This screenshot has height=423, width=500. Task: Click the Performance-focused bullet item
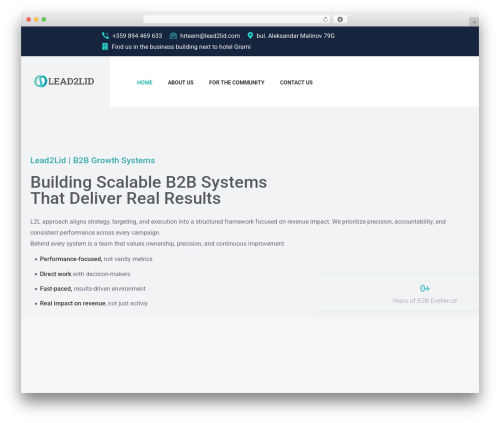[96, 259]
